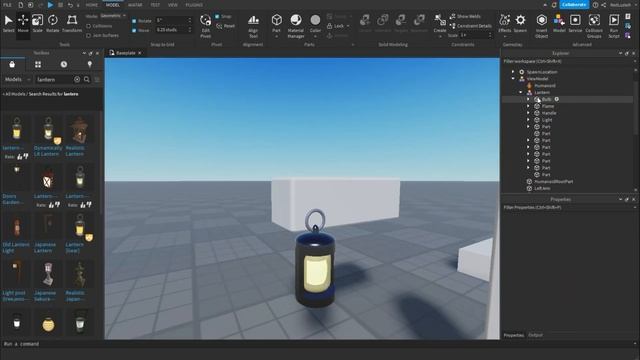Open the Mode Geometric dropdown
The height and width of the screenshot is (360, 640).
tap(113, 16)
